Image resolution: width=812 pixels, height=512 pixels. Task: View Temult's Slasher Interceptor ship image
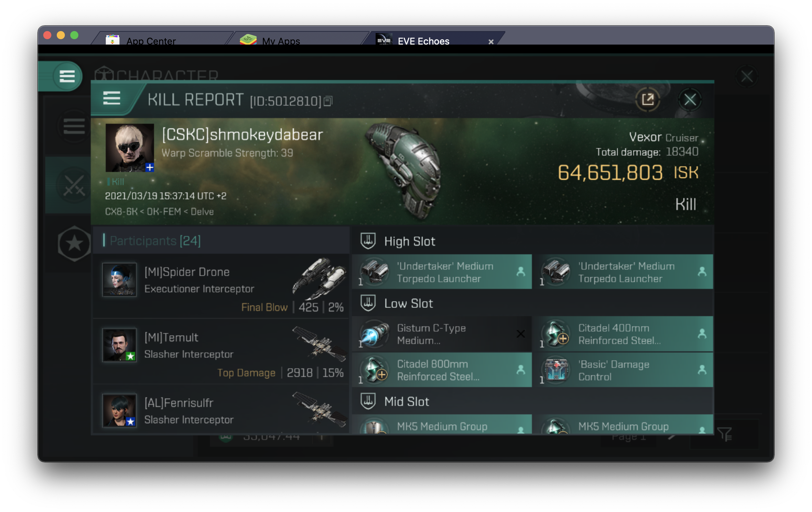(x=319, y=344)
